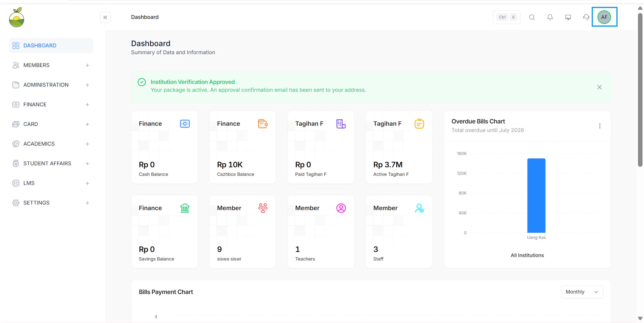
Task: Click the Cazhbox Balance wallet icon
Action: (x=263, y=124)
